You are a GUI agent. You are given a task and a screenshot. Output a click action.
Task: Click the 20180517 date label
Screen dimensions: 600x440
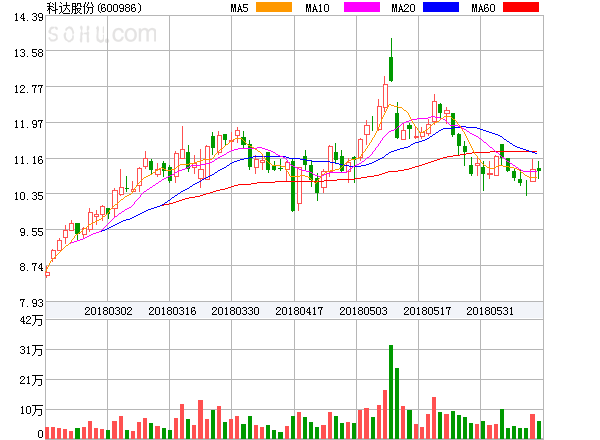427,311
